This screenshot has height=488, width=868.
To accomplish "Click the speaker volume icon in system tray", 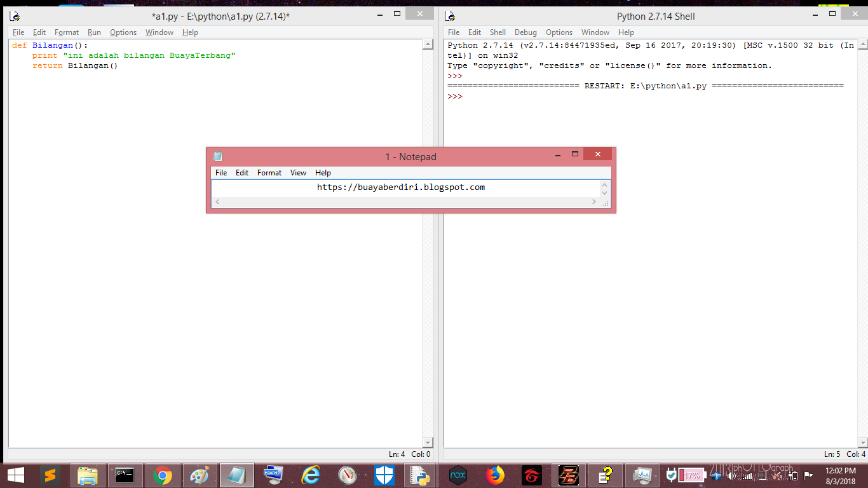I will (x=731, y=476).
